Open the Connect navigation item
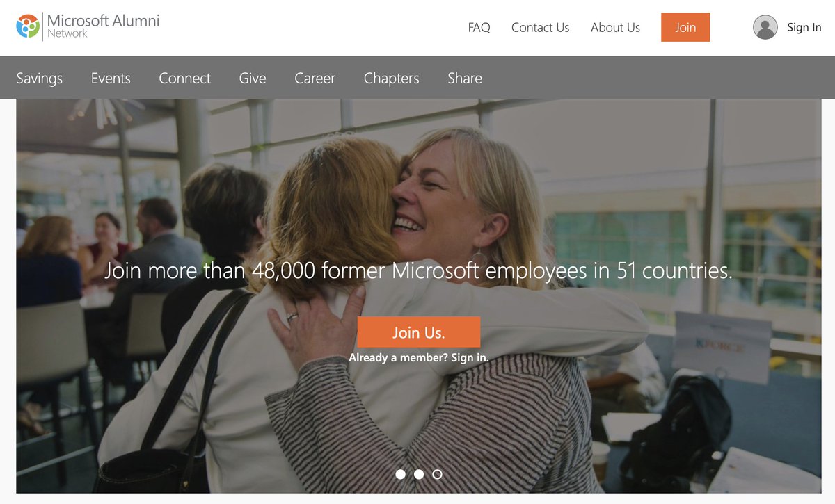Image resolution: width=835 pixels, height=504 pixels. pyautogui.click(x=184, y=79)
